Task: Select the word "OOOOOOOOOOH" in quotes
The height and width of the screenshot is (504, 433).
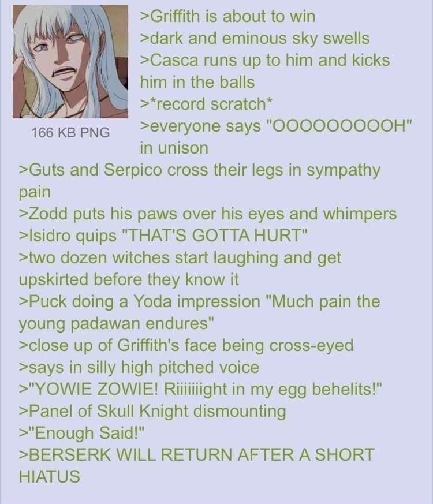Action: [x=338, y=126]
